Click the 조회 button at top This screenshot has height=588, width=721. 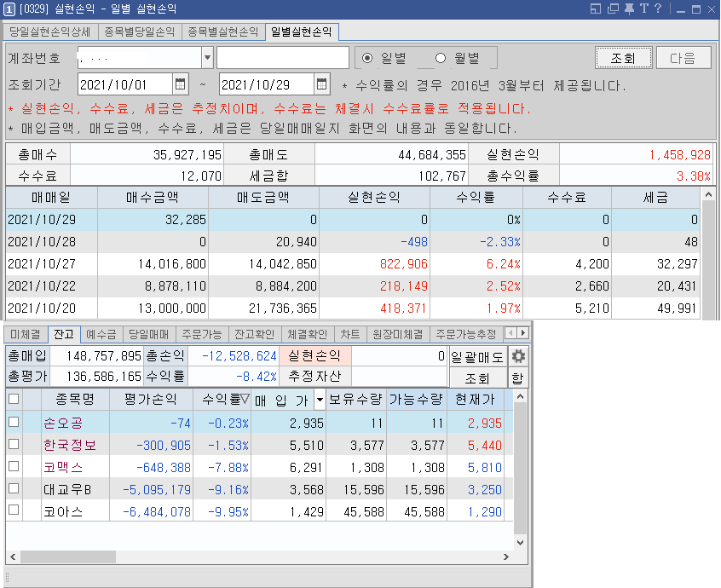click(623, 58)
